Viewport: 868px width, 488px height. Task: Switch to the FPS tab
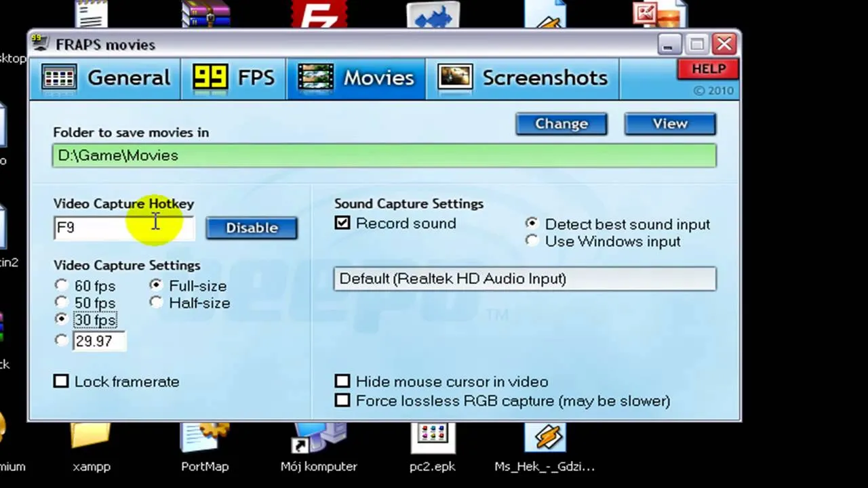(x=233, y=78)
